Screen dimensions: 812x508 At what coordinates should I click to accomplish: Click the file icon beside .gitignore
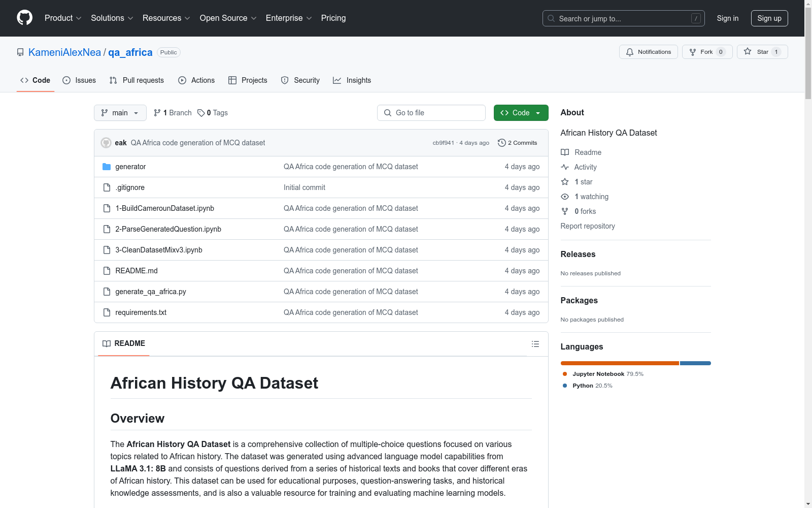(x=107, y=187)
